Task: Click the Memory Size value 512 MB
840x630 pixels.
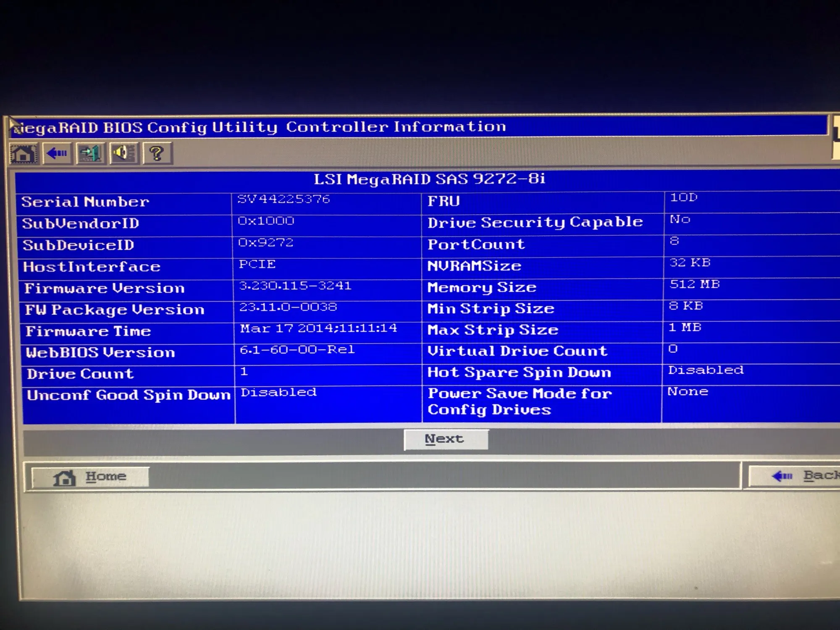Action: coord(695,284)
